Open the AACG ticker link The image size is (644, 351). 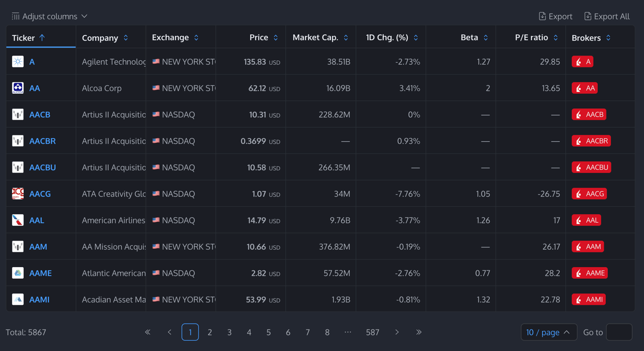pyautogui.click(x=40, y=194)
